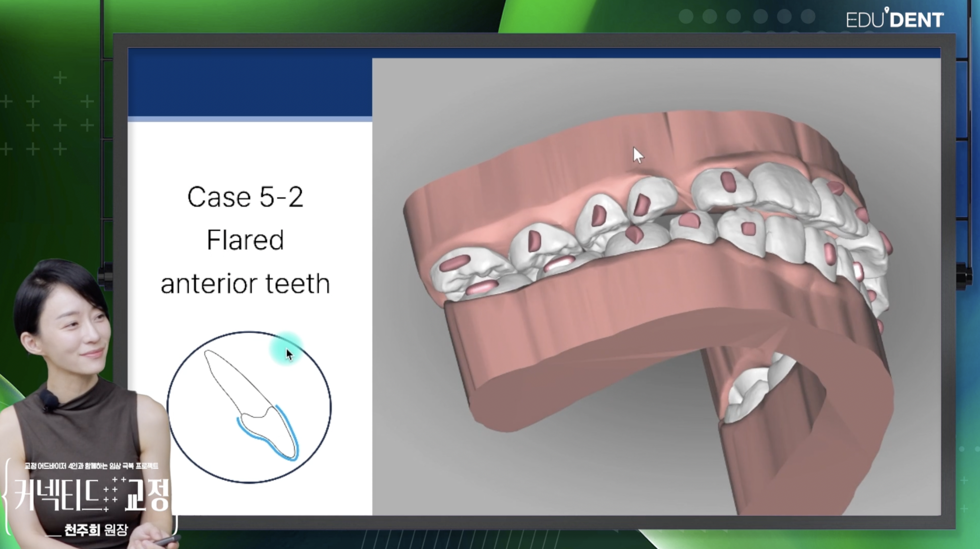
Task: Click the location pin icon in the EDU DENT logo
Action: (886, 9)
